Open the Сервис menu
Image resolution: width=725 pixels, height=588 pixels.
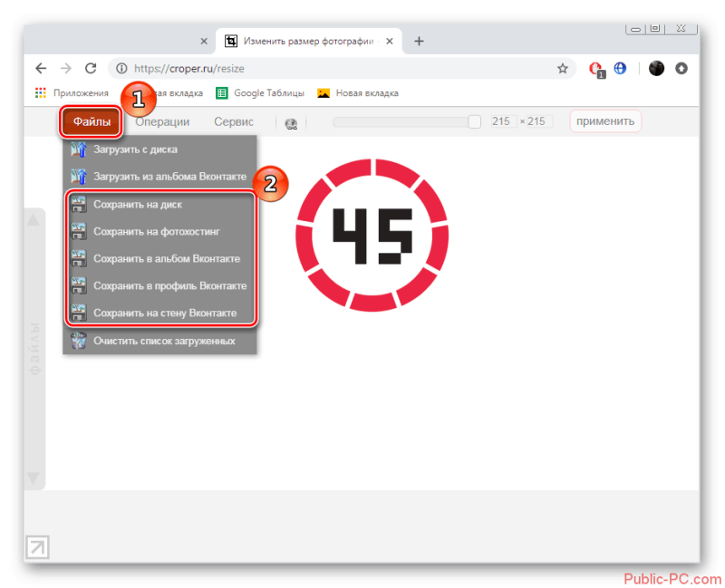tap(234, 121)
